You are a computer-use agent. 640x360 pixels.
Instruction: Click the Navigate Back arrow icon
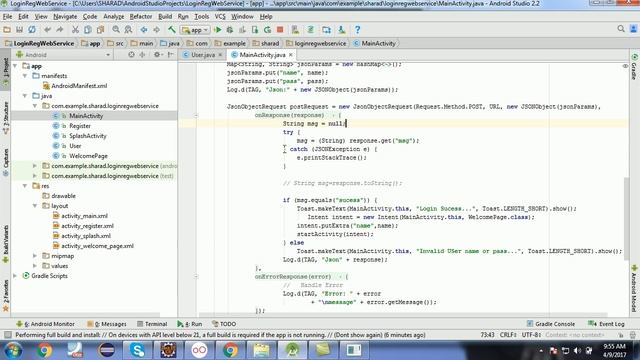[x=144, y=30]
